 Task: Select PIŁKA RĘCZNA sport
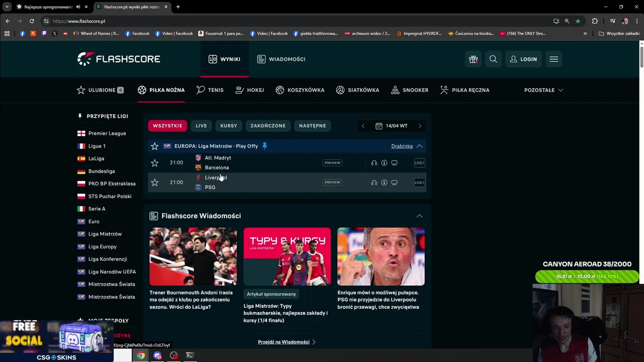(x=464, y=90)
